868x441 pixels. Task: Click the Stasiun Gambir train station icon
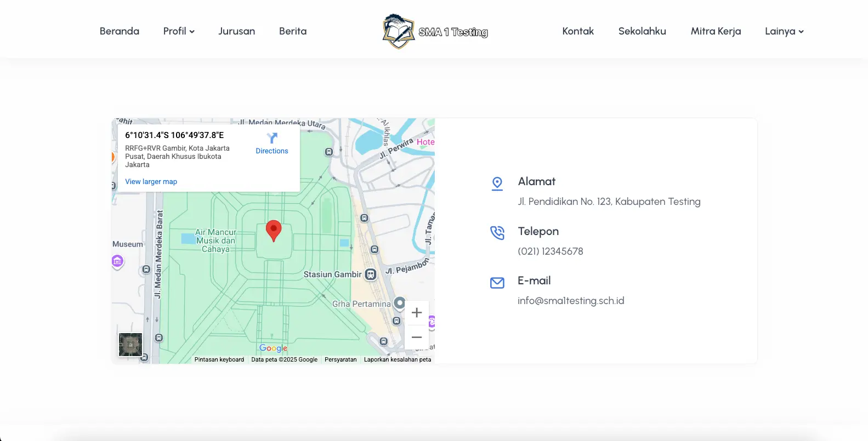(x=371, y=274)
